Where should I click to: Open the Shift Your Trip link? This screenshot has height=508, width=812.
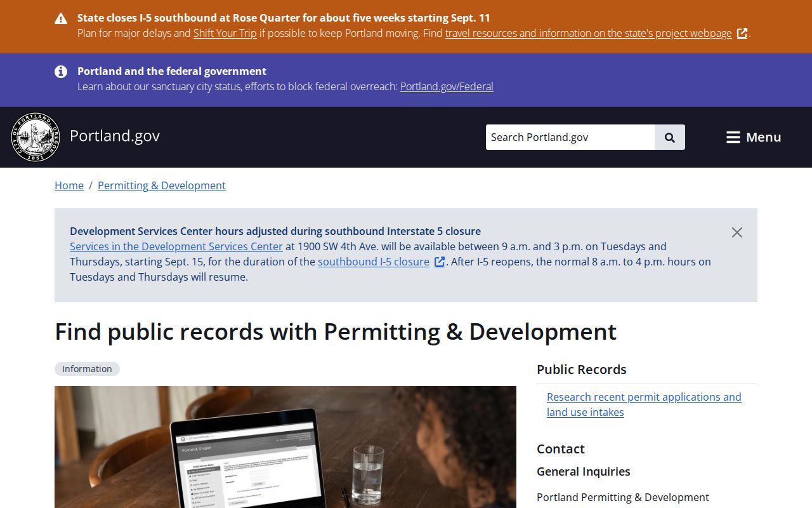225,33
